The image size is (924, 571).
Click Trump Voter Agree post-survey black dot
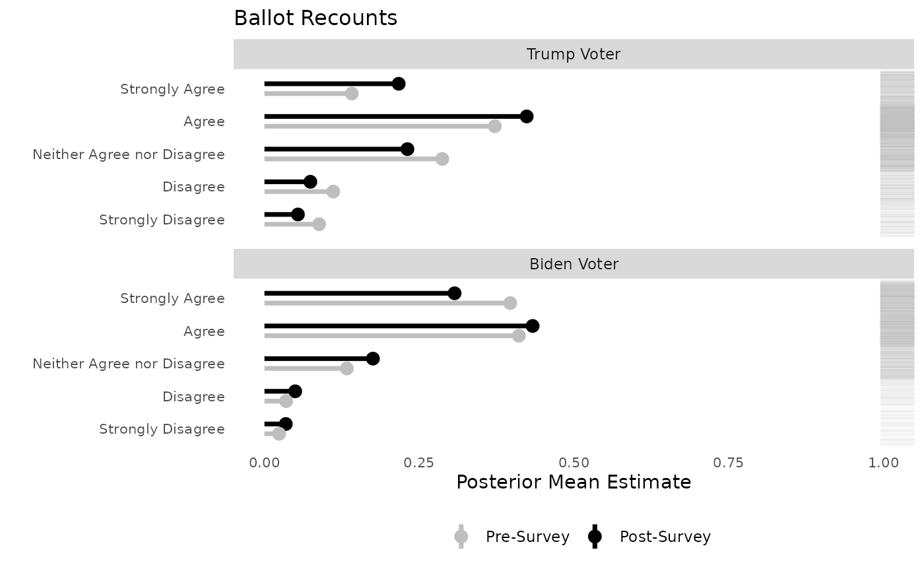coord(527,117)
